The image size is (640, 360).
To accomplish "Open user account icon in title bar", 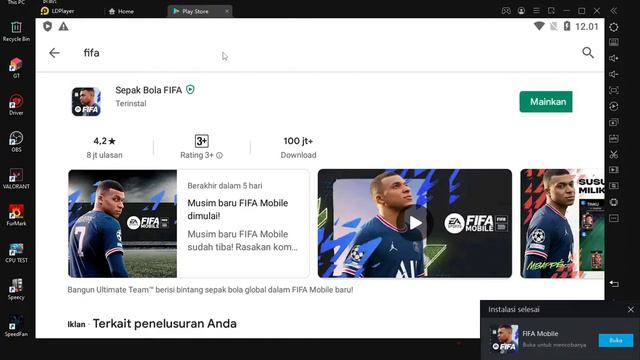I will pos(521,11).
